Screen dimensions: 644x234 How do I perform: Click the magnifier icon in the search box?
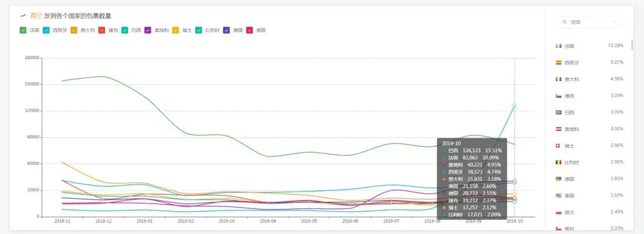tap(565, 22)
